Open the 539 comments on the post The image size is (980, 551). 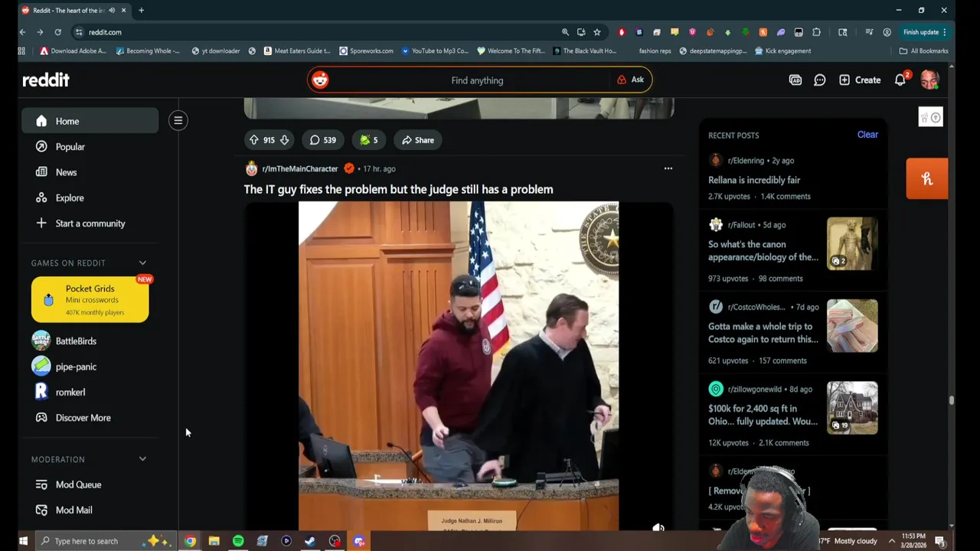[322, 140]
